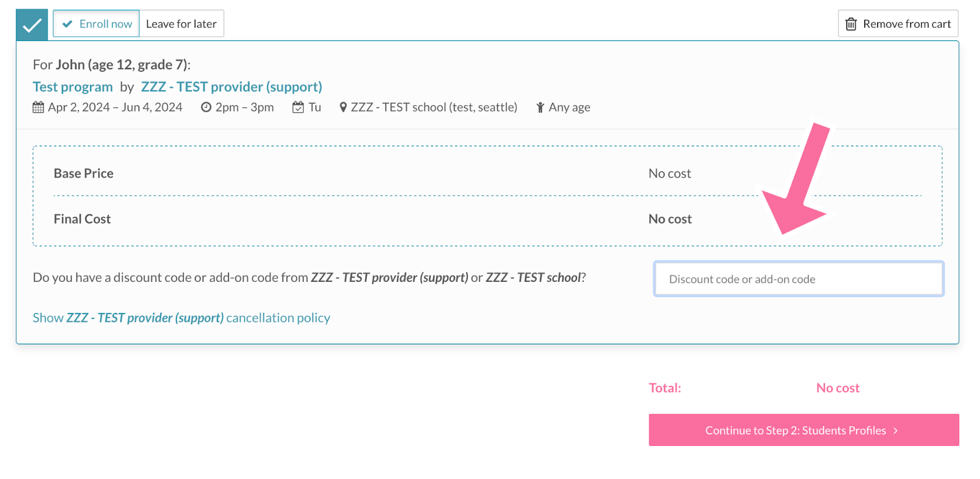This screenshot has width=980, height=479.
Task: Click the chevron arrow on Continue button
Action: click(x=895, y=430)
